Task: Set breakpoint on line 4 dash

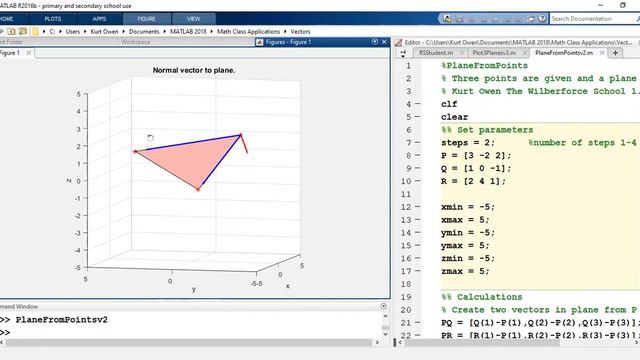Action: tap(418, 104)
